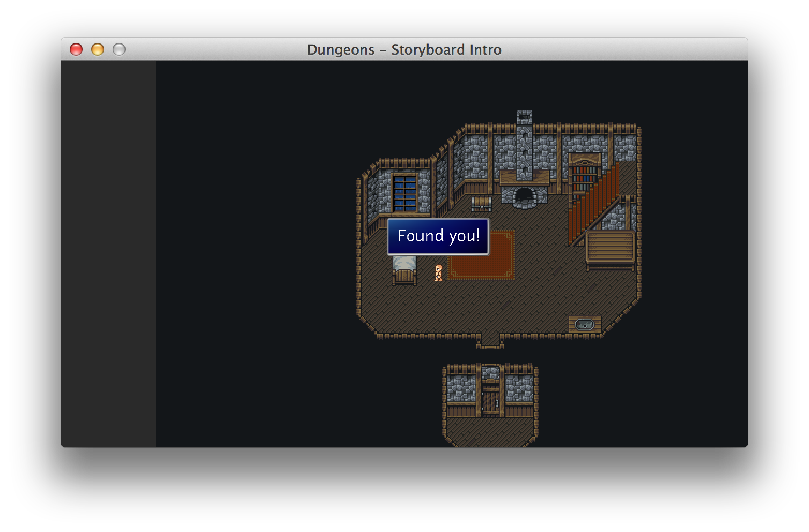Click the red wooden staircase
The width and height of the screenshot is (809, 532).
click(594, 205)
